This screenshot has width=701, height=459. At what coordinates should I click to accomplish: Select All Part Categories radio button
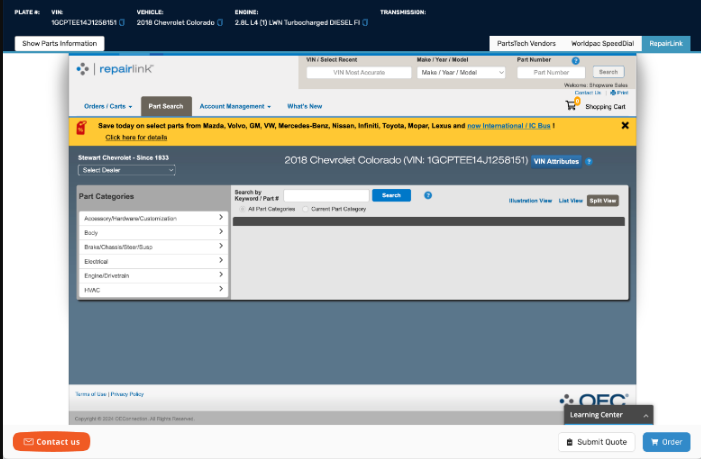tap(242, 209)
